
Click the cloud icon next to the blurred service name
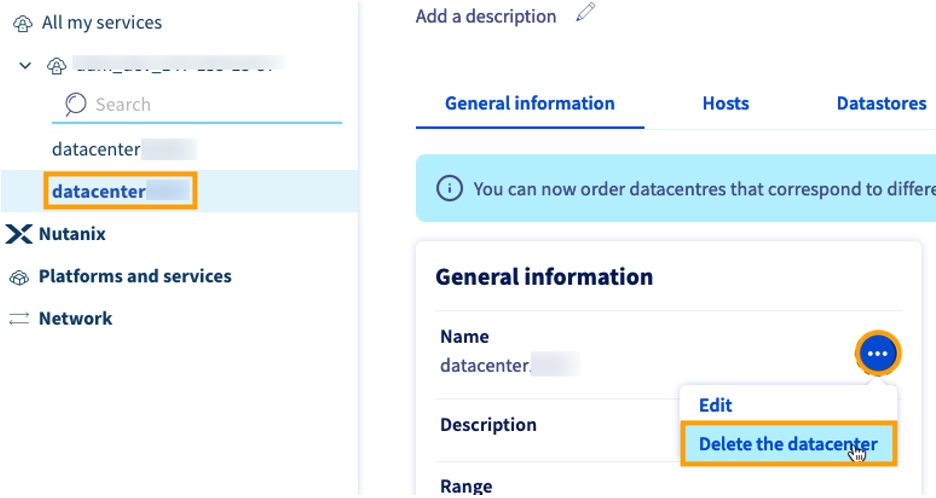click(57, 66)
